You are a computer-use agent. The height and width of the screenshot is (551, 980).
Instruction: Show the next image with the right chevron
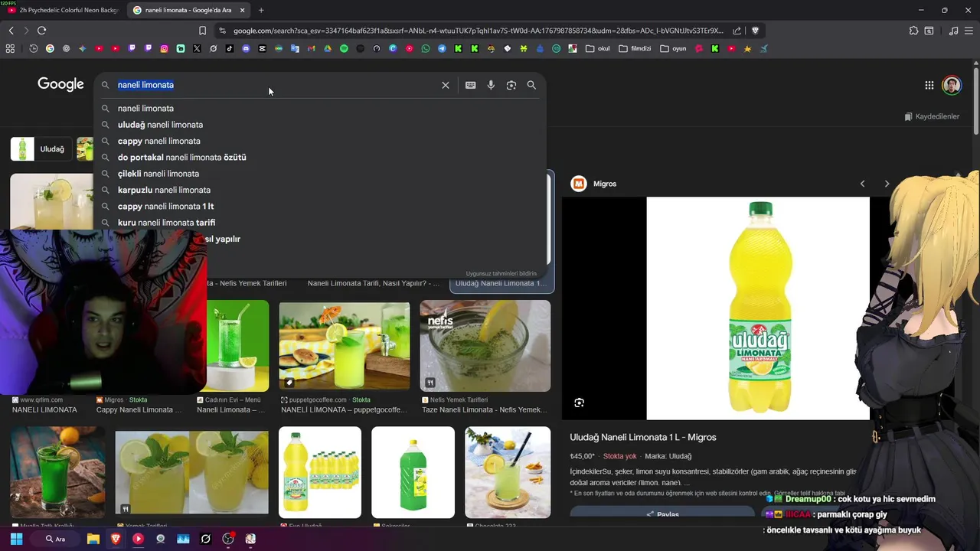click(887, 184)
